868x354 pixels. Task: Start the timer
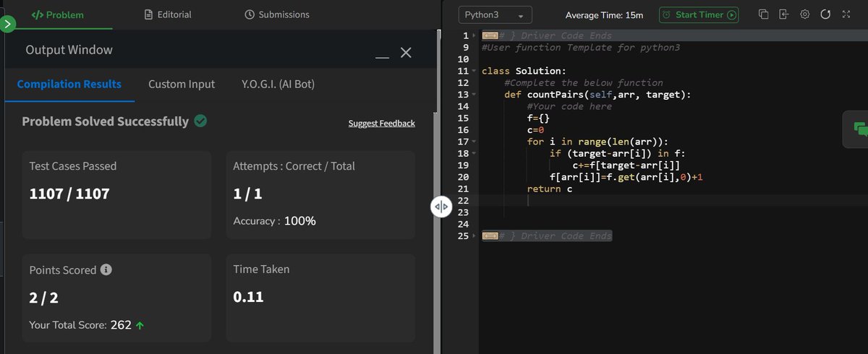coord(699,14)
